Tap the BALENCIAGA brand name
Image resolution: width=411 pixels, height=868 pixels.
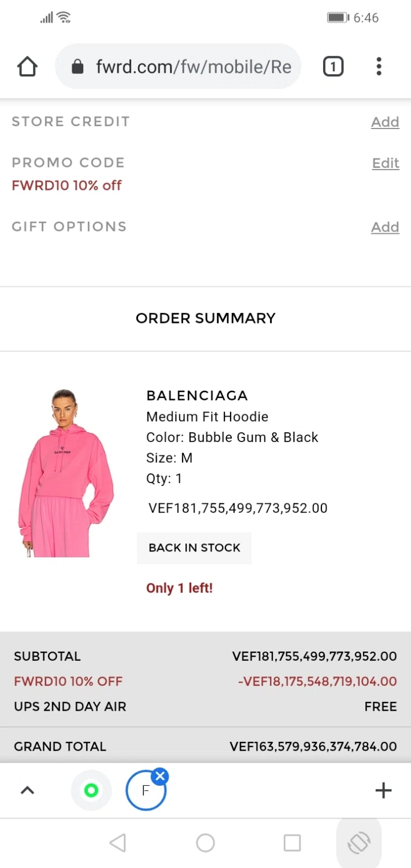(197, 396)
